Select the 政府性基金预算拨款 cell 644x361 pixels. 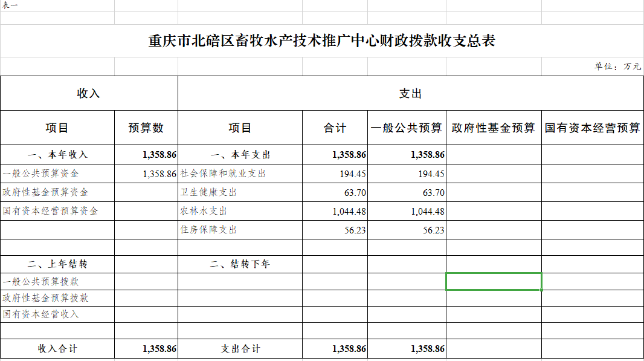pyautogui.click(x=57, y=298)
